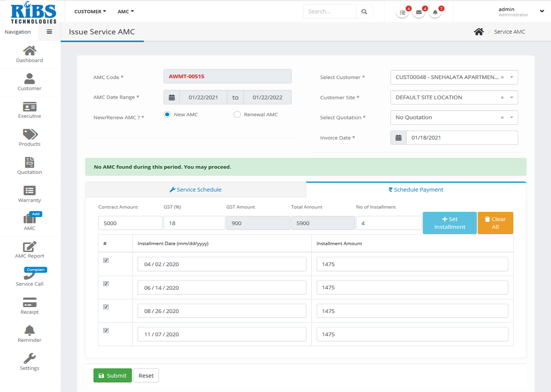
Task: Open the Customer Site dropdown
Action: (512, 98)
